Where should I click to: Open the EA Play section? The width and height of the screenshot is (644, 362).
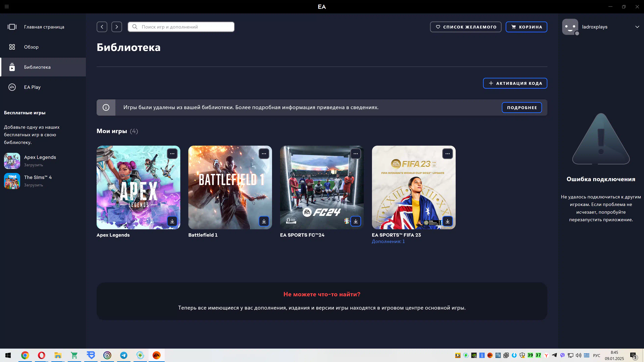click(x=43, y=87)
